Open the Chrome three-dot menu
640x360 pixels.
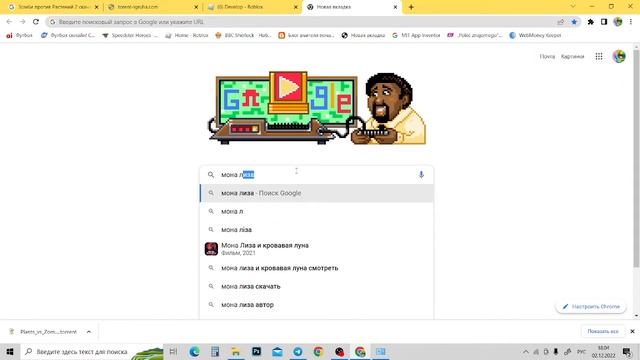coord(631,22)
